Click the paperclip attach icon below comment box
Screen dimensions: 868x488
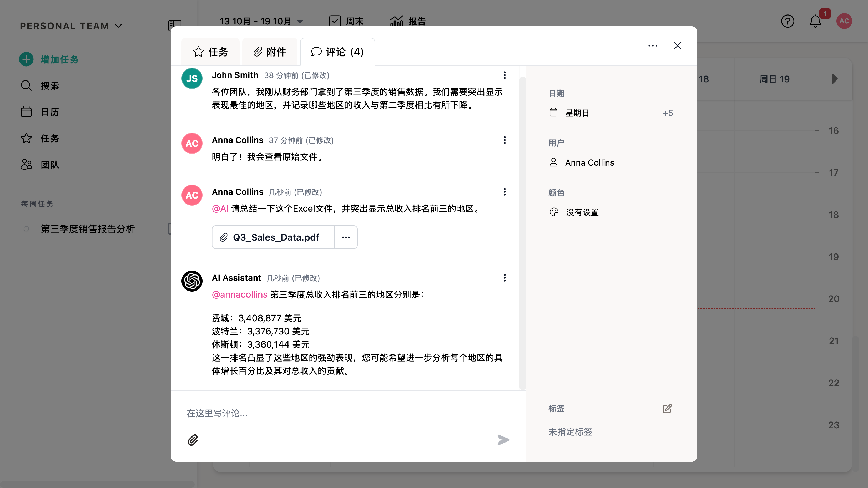[192, 440]
